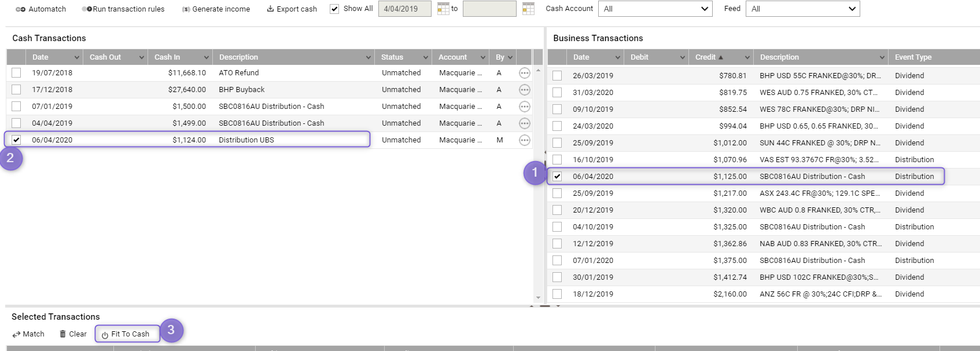Tick checkbox for BHP Buyback row
The width and height of the screenshot is (980, 351).
coord(16,90)
